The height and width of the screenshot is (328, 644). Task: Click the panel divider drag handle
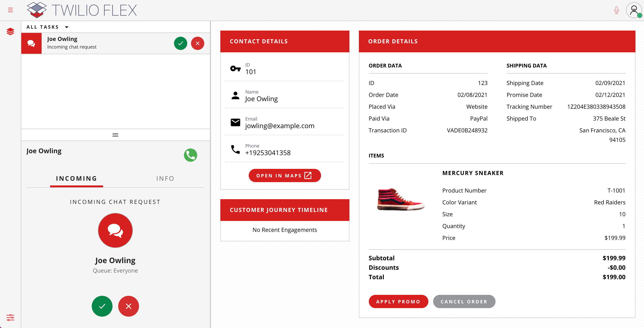[115, 135]
